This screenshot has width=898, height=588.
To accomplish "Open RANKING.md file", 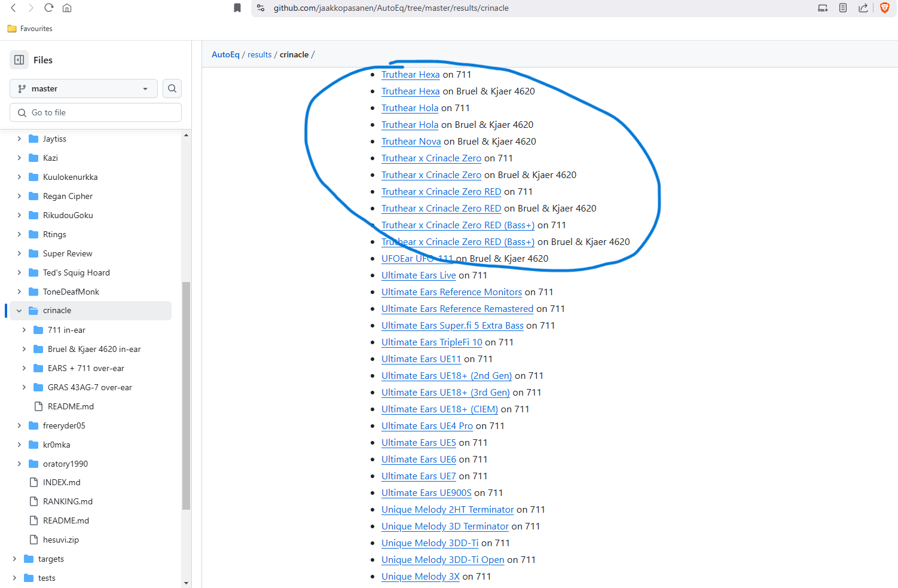I will tap(68, 501).
